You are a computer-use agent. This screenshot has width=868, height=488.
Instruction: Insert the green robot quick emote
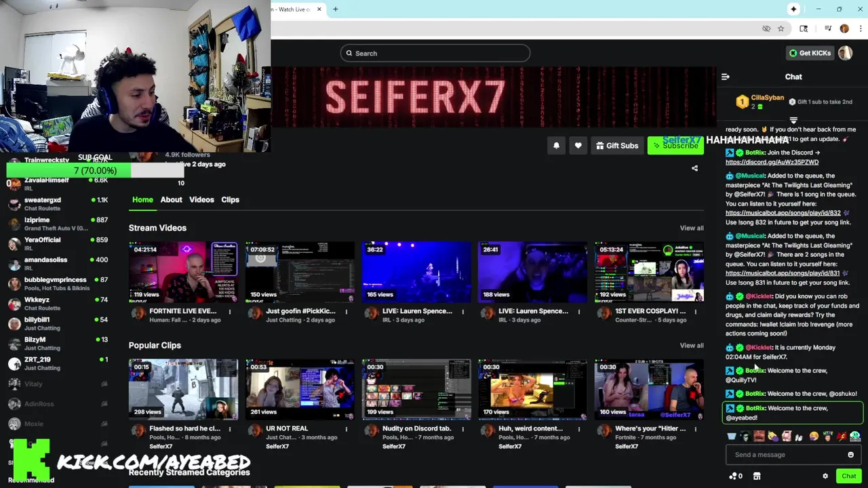(855, 436)
